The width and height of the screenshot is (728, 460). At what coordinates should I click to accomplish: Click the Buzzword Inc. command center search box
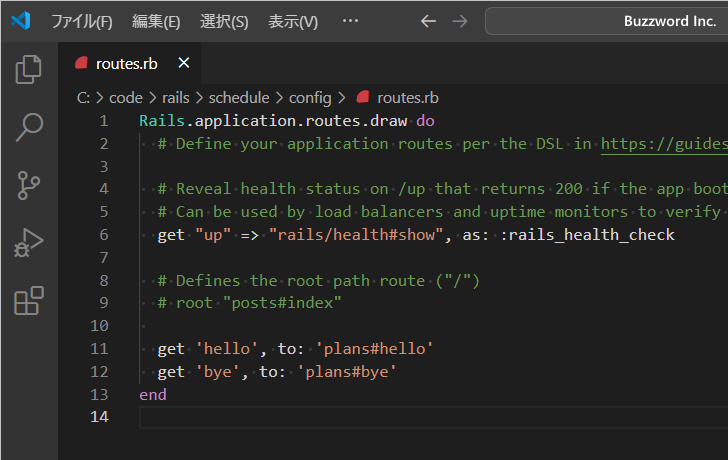tap(606, 21)
